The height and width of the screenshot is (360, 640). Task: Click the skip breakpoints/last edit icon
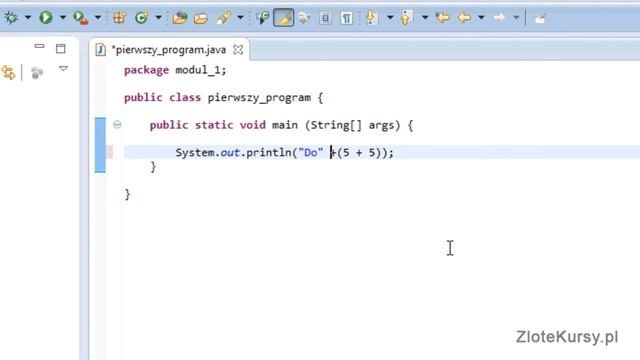click(262, 18)
